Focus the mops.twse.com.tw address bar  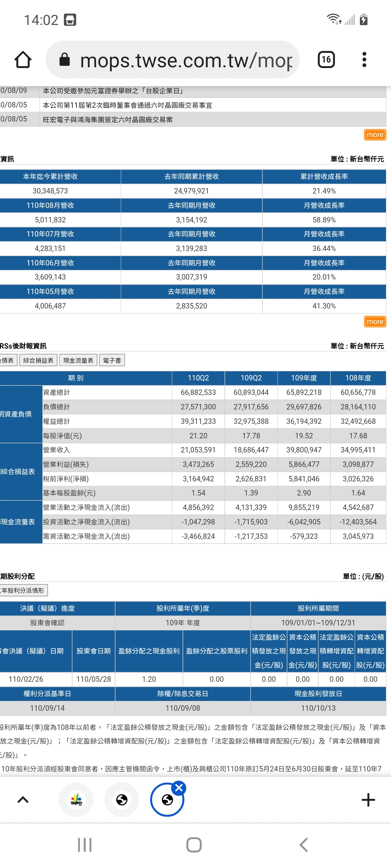[172, 60]
